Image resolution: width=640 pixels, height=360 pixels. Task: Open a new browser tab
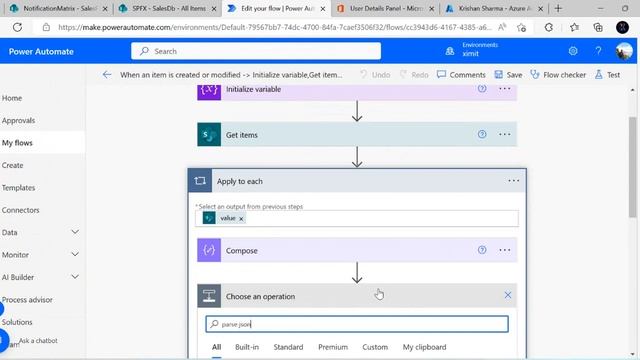[558, 8]
